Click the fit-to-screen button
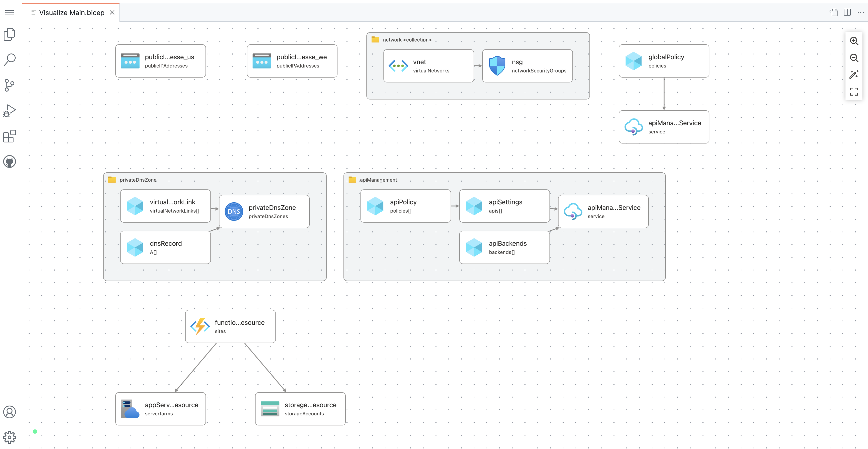The image size is (868, 449). coord(853,91)
